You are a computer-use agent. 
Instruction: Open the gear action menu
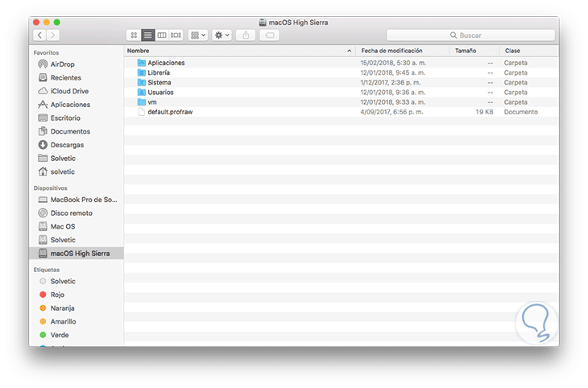pos(222,35)
